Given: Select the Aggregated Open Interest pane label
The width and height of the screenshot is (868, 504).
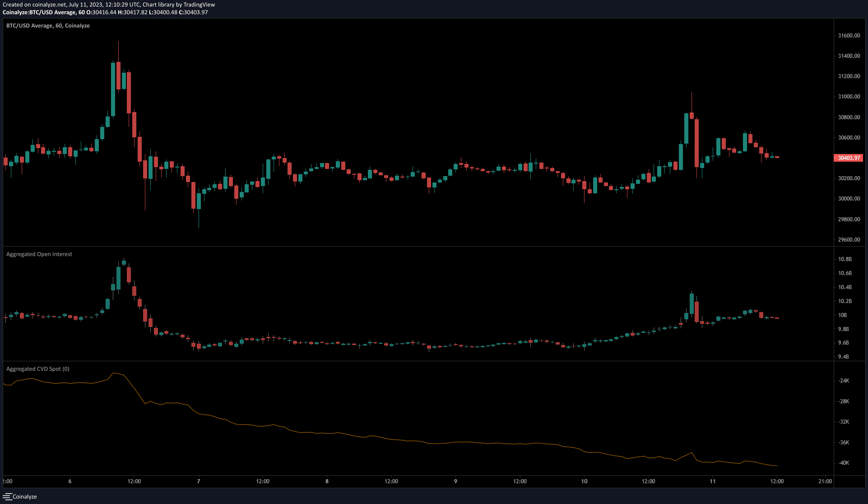Looking at the screenshot, I should click(39, 254).
